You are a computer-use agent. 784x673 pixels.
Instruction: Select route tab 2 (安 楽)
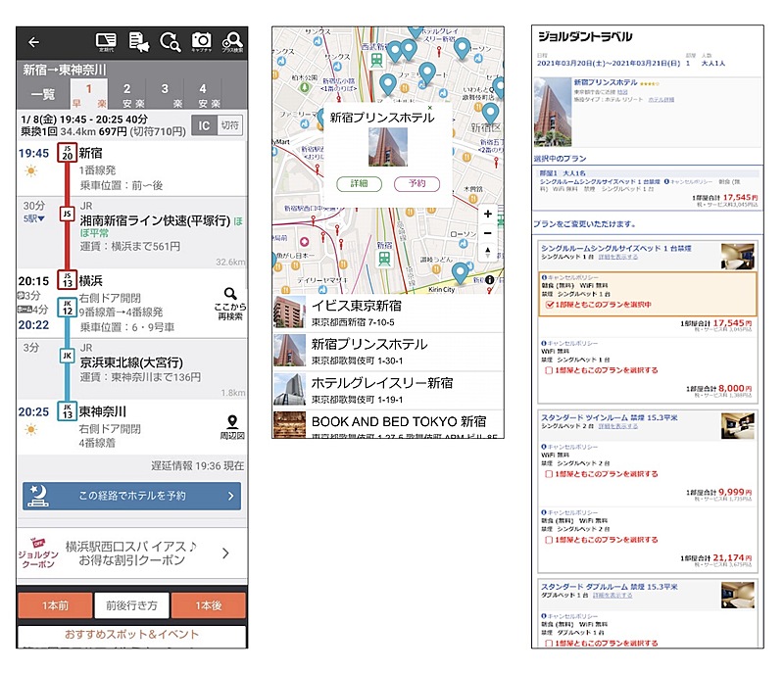pos(127,95)
